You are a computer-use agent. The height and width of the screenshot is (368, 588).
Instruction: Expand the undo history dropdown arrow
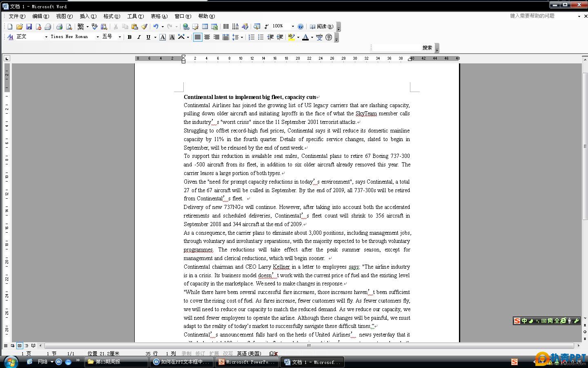pyautogui.click(x=163, y=27)
